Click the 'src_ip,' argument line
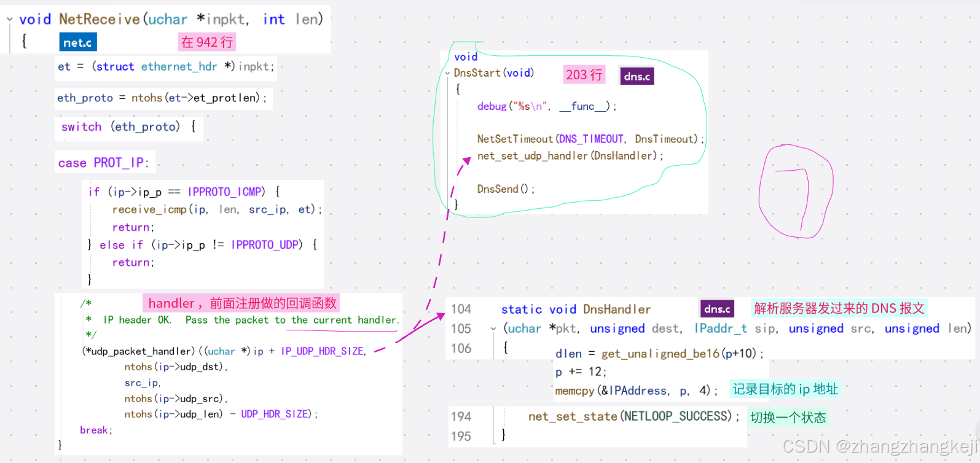This screenshot has width=980, height=463. pos(143,383)
